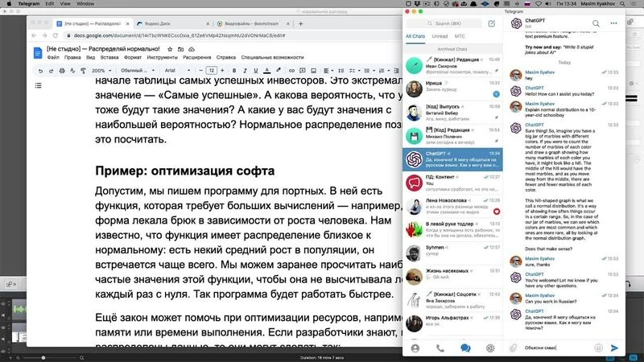
Task: Redo the edit in Google Docs toolbar
Action: 51,71
